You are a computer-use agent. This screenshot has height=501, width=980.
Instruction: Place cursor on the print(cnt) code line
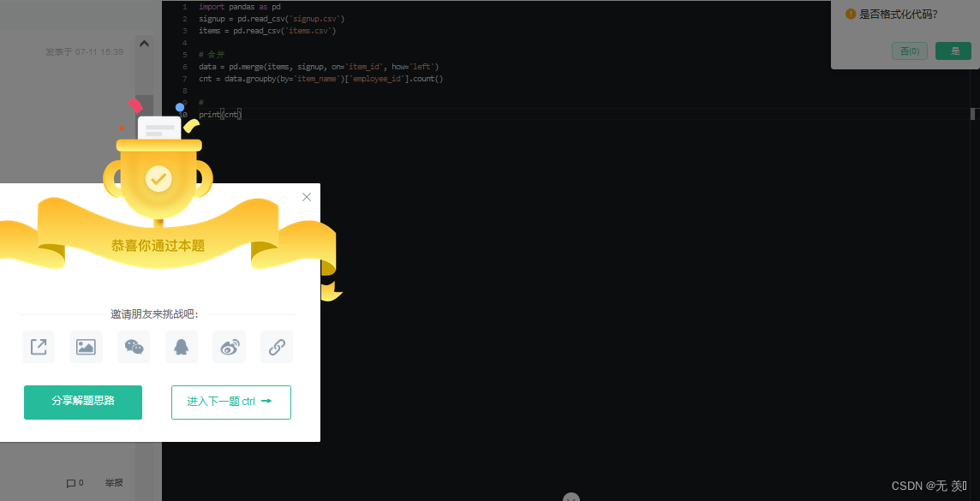[220, 114]
